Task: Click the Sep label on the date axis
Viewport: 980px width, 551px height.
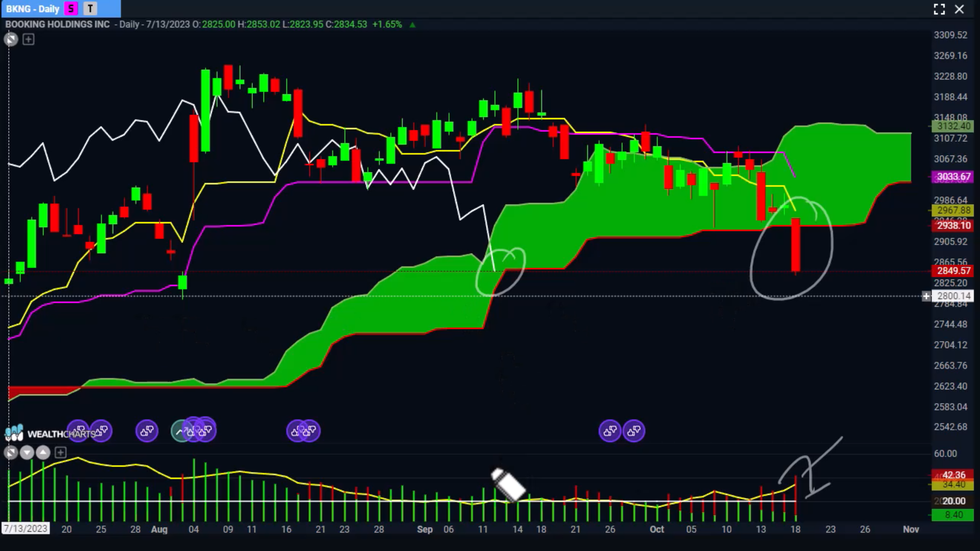Action: [x=425, y=529]
